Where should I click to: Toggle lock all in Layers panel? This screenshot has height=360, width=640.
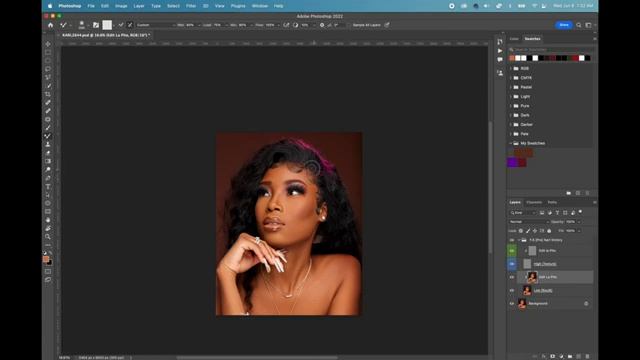coord(549,231)
